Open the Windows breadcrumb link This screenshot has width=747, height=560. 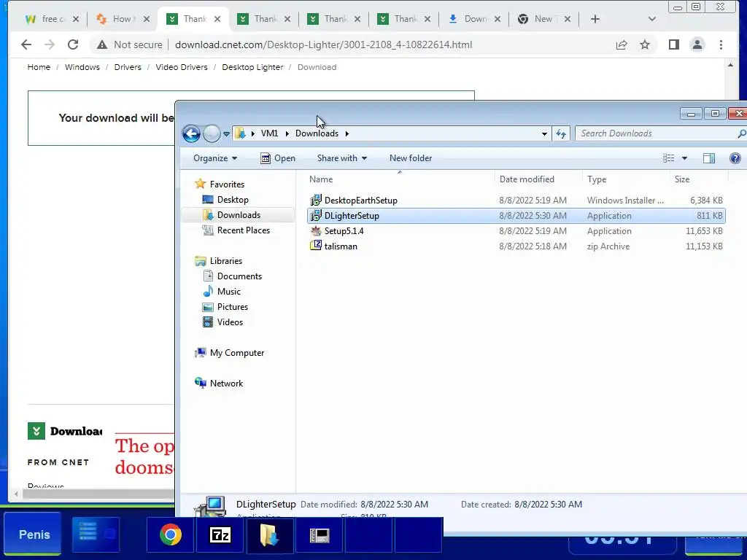(82, 67)
